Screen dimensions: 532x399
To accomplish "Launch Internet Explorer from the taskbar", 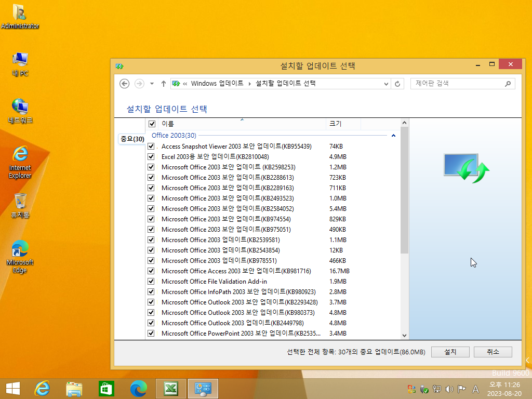I will coord(42,389).
